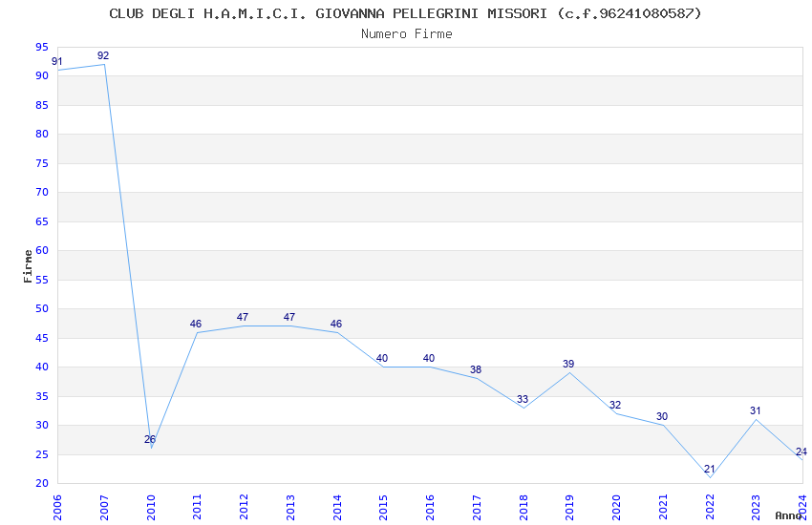Click x-axis year label 2023
This screenshot has width=812, height=525.
coord(757,507)
